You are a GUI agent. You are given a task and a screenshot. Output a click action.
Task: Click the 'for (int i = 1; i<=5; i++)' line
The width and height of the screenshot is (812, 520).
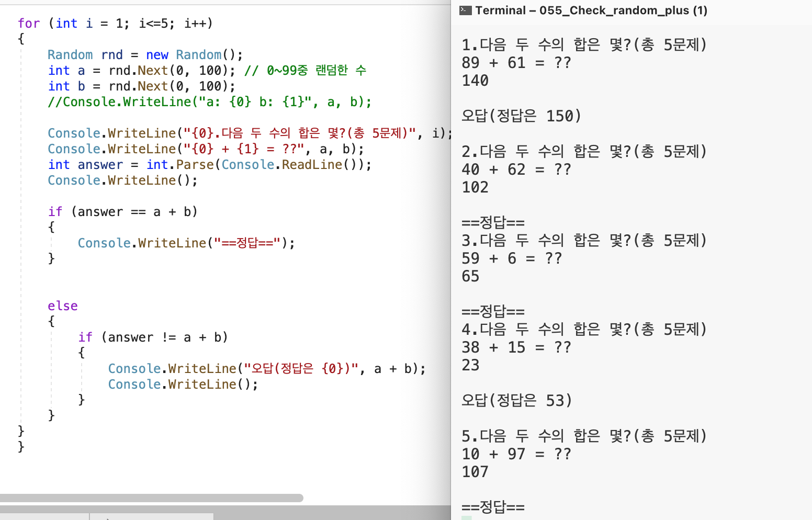pyautogui.click(x=115, y=24)
